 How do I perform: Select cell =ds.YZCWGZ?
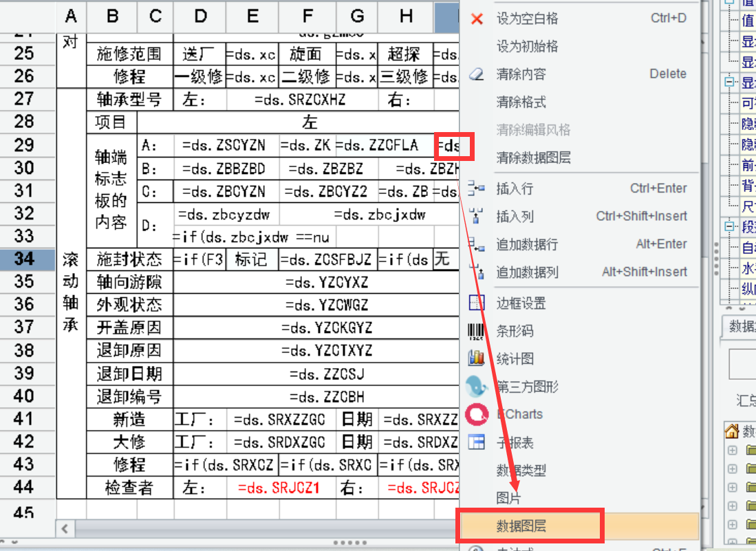[x=316, y=305]
